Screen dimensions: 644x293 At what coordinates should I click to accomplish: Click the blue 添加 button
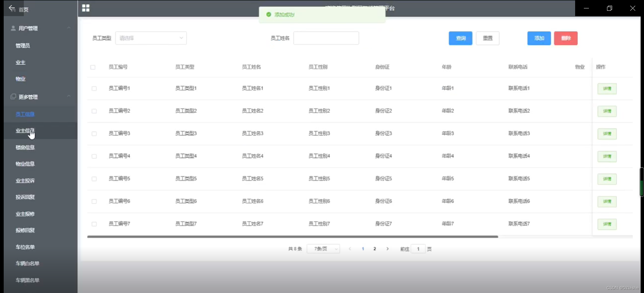pos(539,38)
